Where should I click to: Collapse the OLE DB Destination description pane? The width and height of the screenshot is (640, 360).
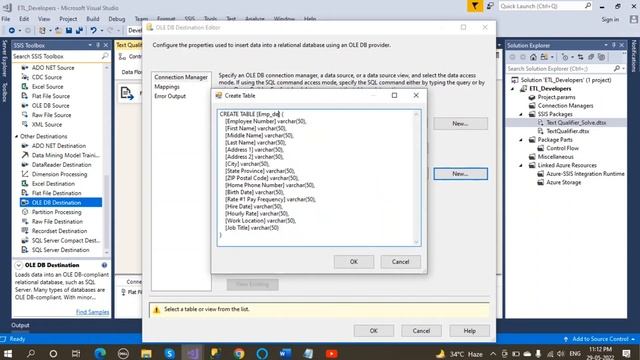[x=18, y=265]
